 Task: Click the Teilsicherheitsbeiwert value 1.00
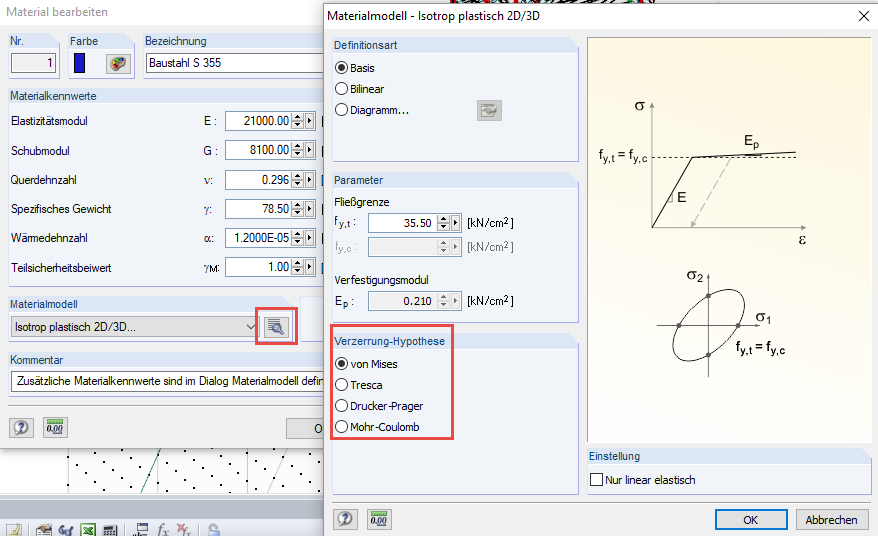(x=259, y=267)
